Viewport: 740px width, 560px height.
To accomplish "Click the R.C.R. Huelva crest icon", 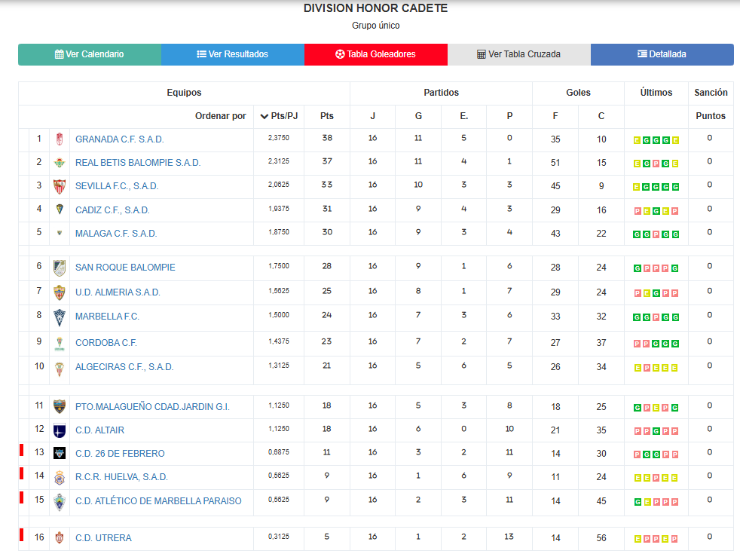I will point(60,478).
